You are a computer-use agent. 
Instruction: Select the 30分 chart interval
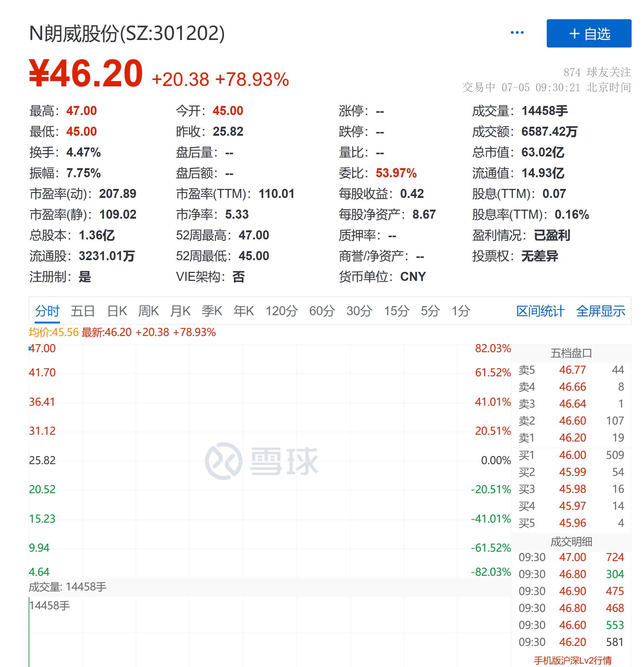(359, 311)
